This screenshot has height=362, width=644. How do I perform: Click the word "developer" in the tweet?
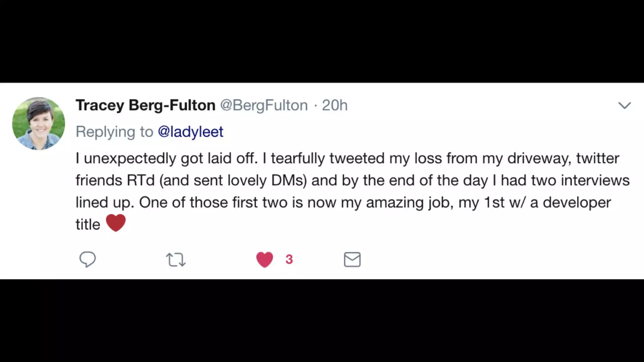(577, 202)
